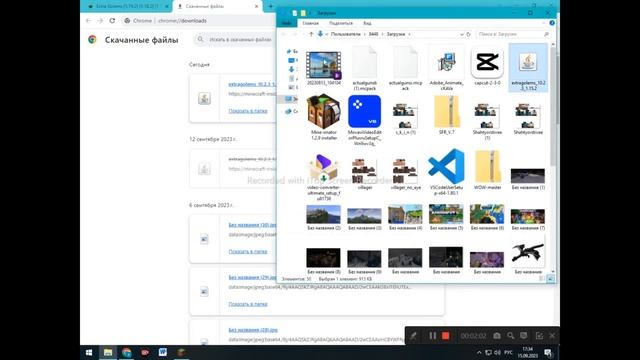
Task: Click the recorder annotate edit icon
Action: coord(539,336)
